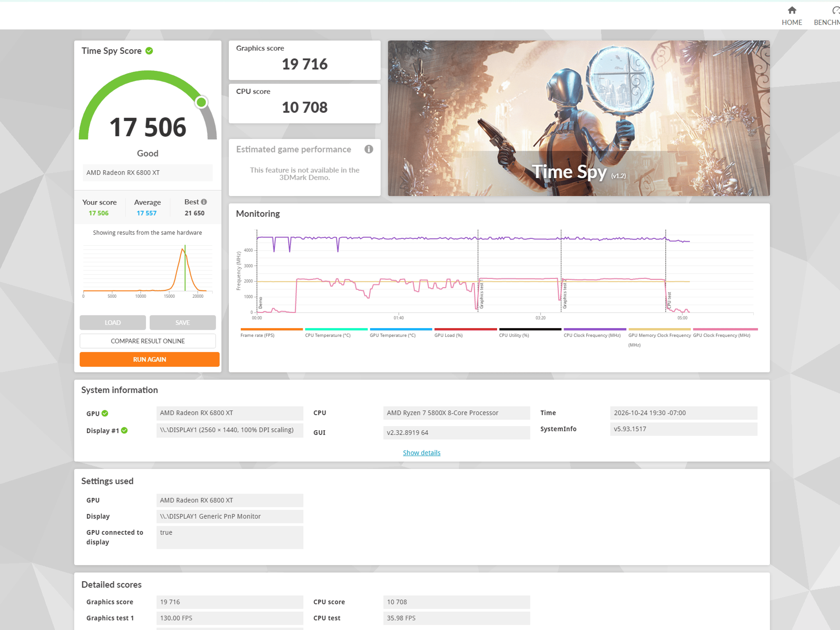This screenshot has width=840, height=630.
Task: Open the Estimated game performance info icon
Action: (369, 149)
